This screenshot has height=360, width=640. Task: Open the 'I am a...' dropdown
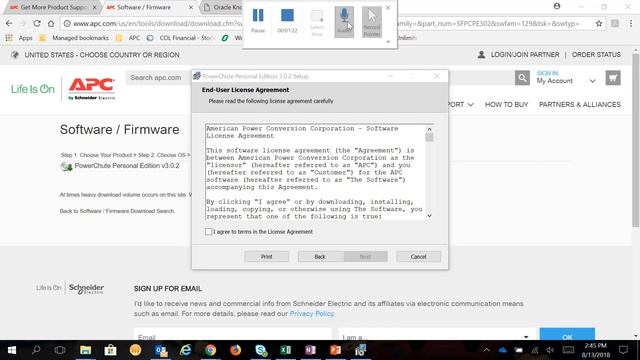436,334
